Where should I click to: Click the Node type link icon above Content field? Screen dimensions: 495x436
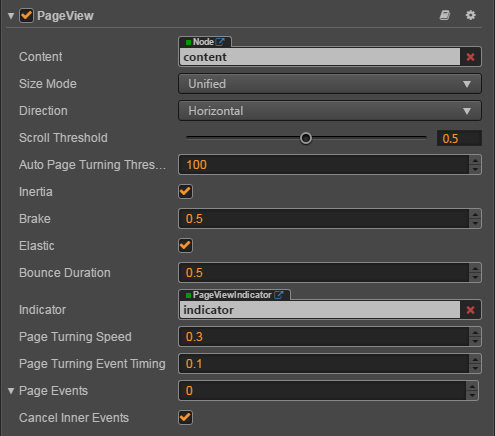click(220, 42)
